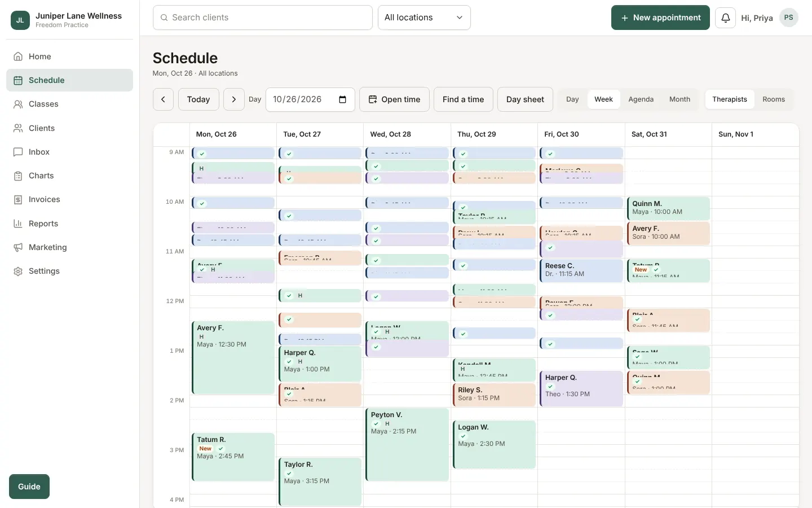The height and width of the screenshot is (508, 812).
Task: Open Harper Q. Friday 1:30 PM appointment
Action: 581,388
